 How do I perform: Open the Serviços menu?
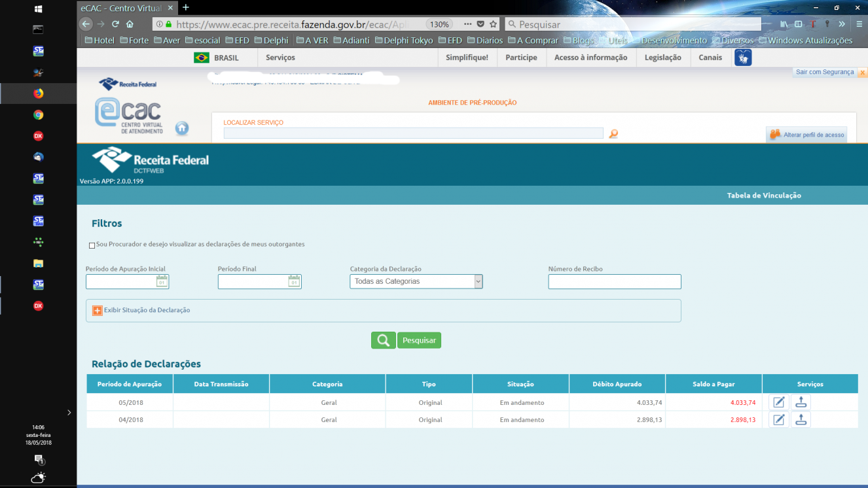[280, 58]
